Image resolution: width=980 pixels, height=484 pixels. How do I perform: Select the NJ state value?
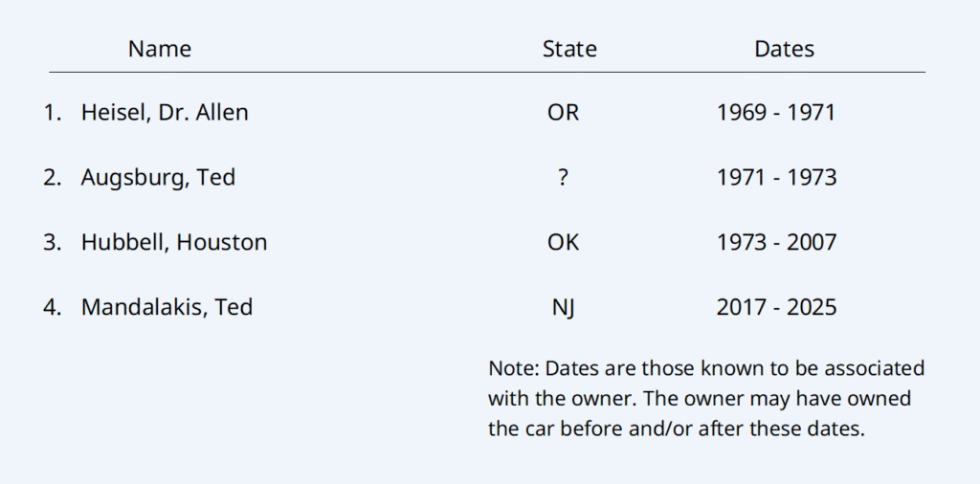pyautogui.click(x=563, y=307)
